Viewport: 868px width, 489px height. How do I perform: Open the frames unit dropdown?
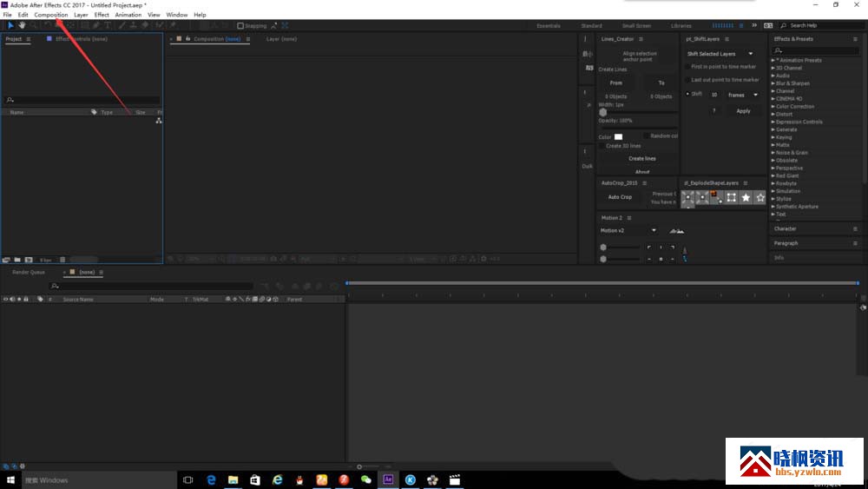(x=742, y=96)
